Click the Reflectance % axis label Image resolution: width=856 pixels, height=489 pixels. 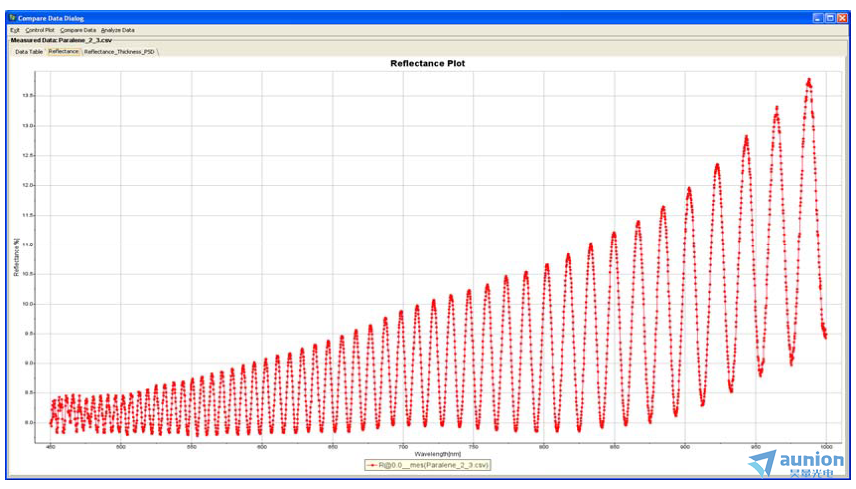(x=16, y=257)
